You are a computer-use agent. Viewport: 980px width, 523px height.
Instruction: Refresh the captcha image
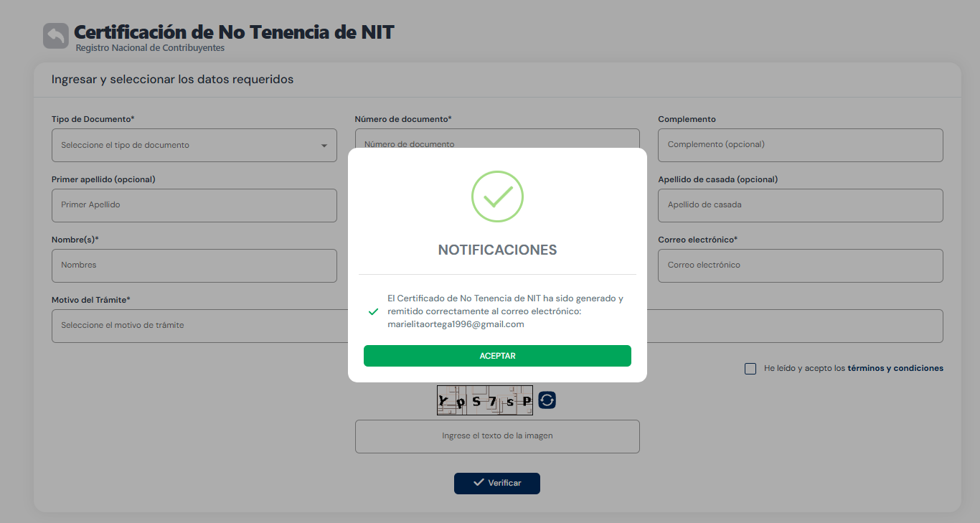coord(547,400)
